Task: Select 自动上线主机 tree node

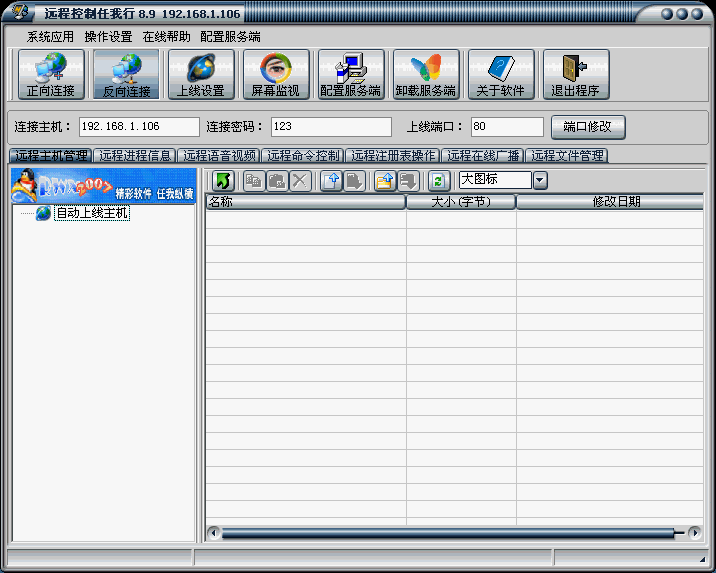Action: 91,213
